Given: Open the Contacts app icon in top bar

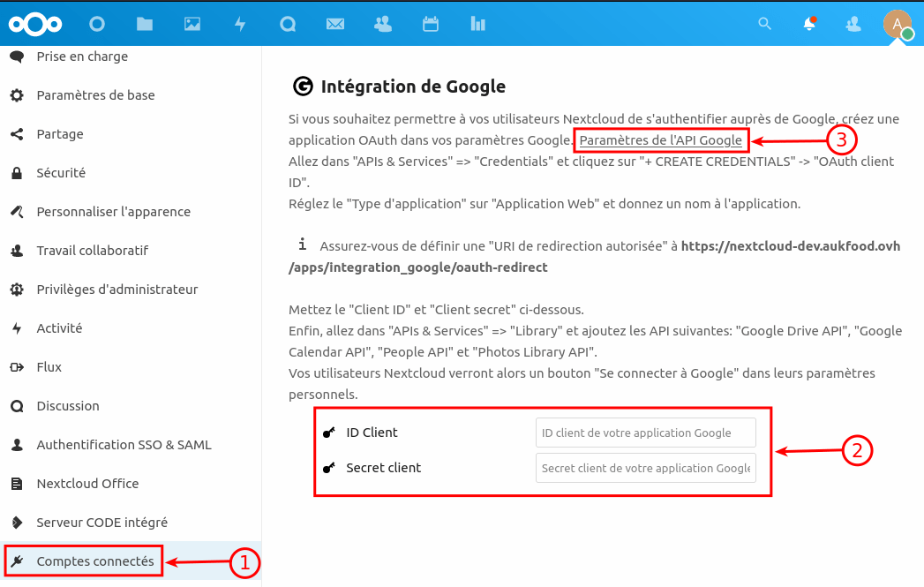Looking at the screenshot, I should point(383,24).
